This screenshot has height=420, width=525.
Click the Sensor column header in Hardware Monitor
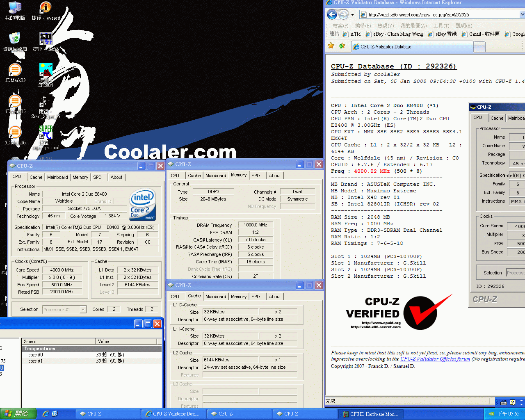(59, 341)
